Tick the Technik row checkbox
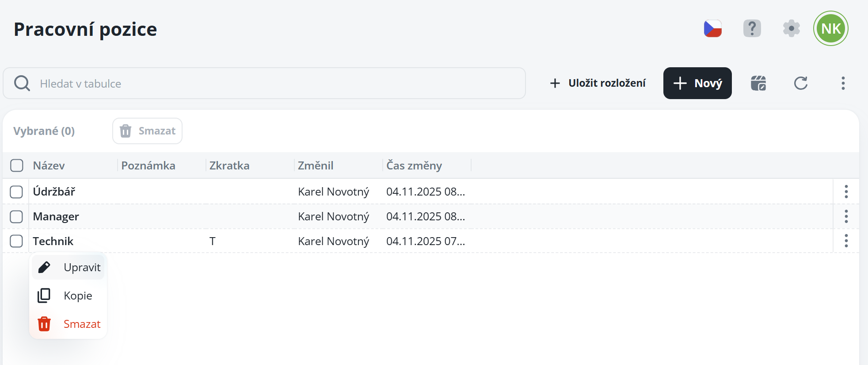Screen dimensions: 868x365 pyautogui.click(x=16, y=241)
